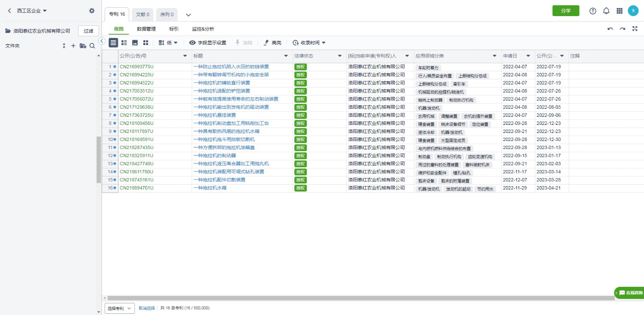This screenshot has width=644, height=315.
Task: Open the 法律状态 column filter arrow
Action: (x=340, y=56)
